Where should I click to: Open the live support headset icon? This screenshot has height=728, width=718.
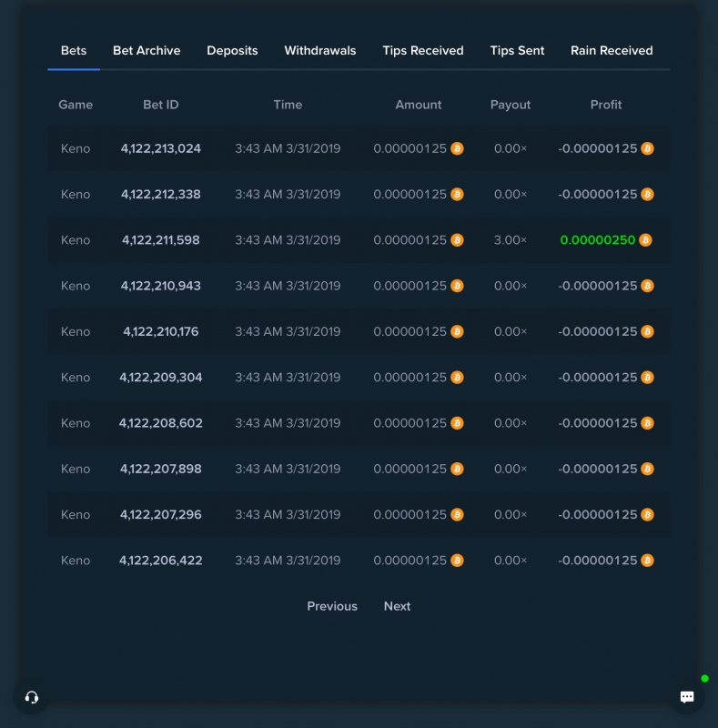point(32,697)
